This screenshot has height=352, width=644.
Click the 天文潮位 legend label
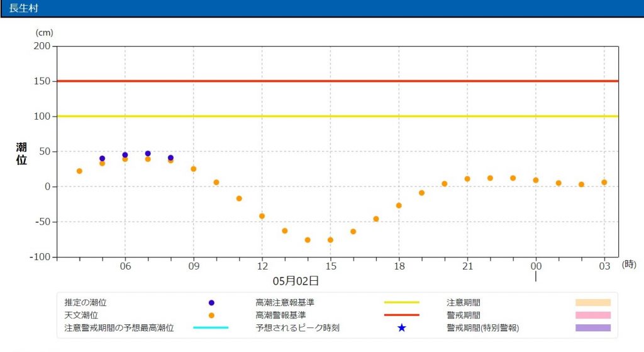81,315
